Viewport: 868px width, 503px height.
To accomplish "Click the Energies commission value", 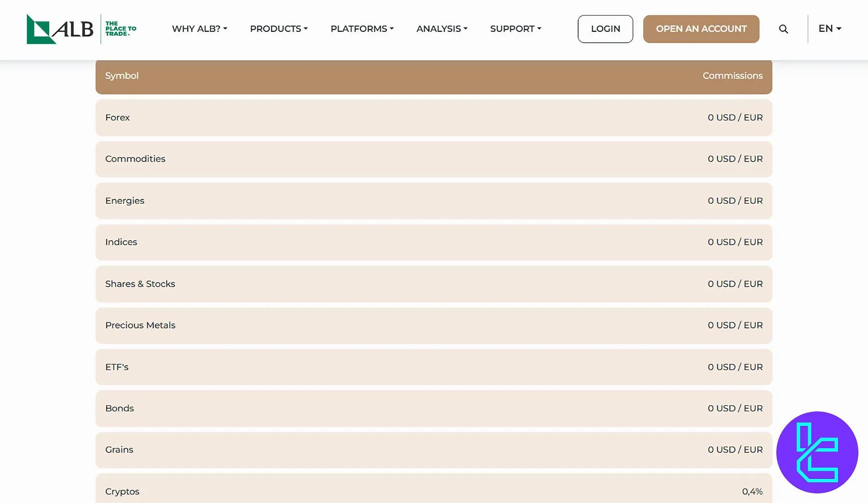I will 735,201.
